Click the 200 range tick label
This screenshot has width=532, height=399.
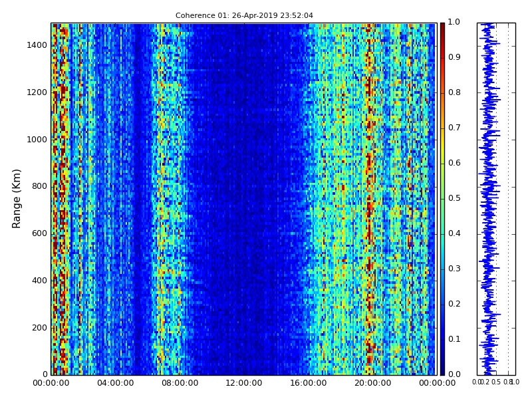(x=39, y=328)
